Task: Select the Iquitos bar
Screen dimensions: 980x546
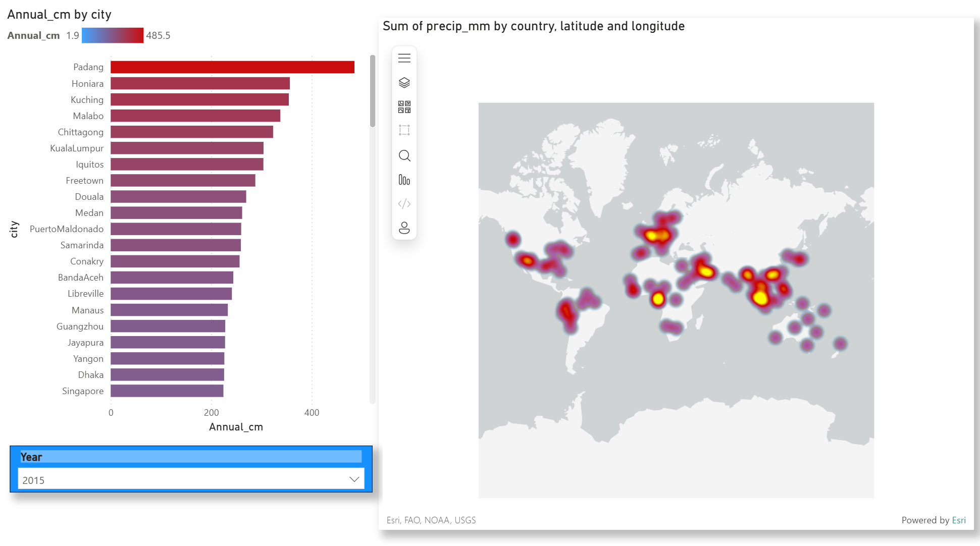Action: point(187,164)
